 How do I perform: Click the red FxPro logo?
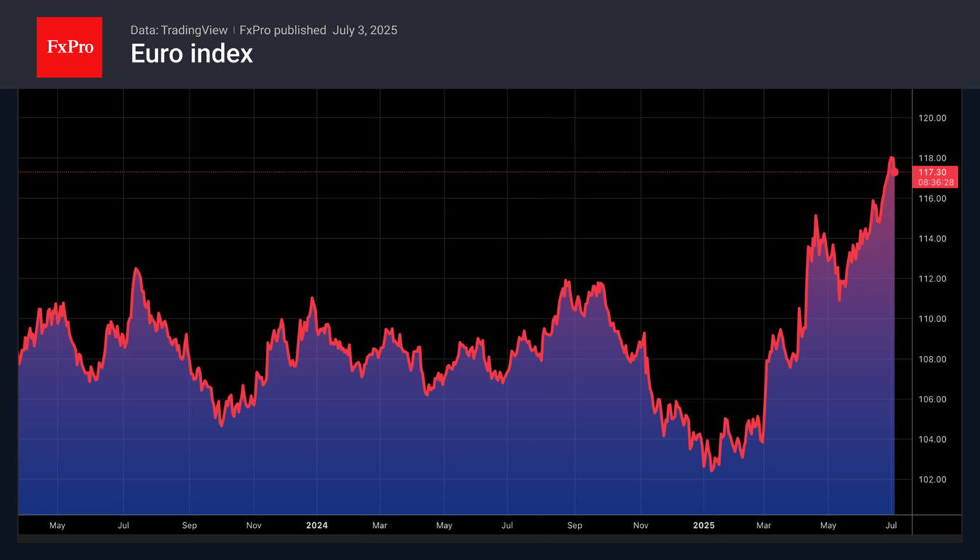click(x=70, y=48)
